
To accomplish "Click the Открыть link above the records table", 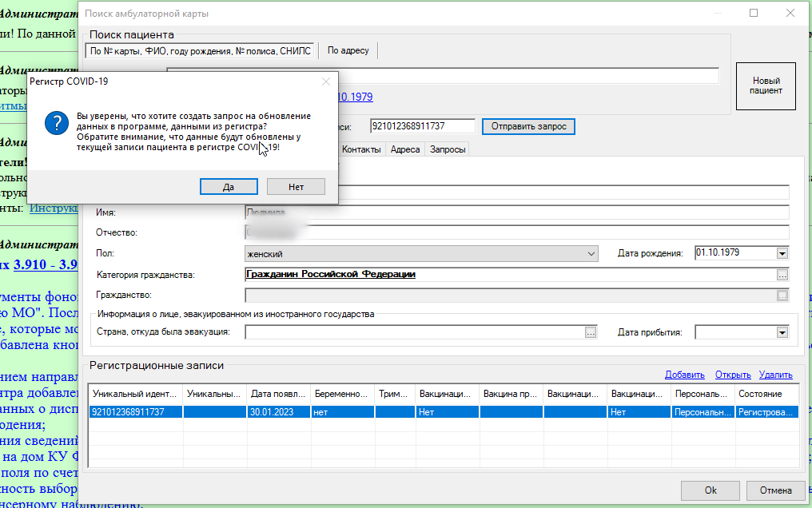I will tap(733, 375).
